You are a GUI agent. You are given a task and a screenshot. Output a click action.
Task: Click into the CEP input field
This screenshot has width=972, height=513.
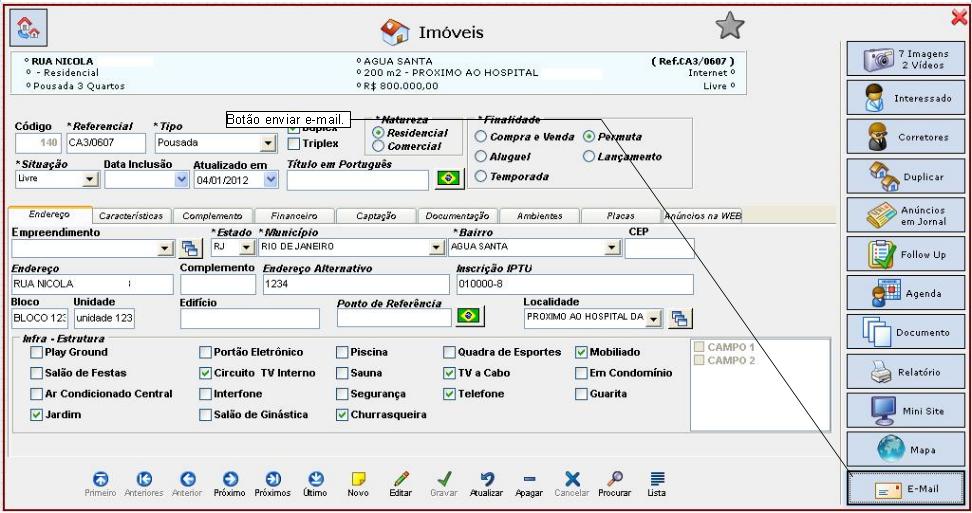click(658, 247)
